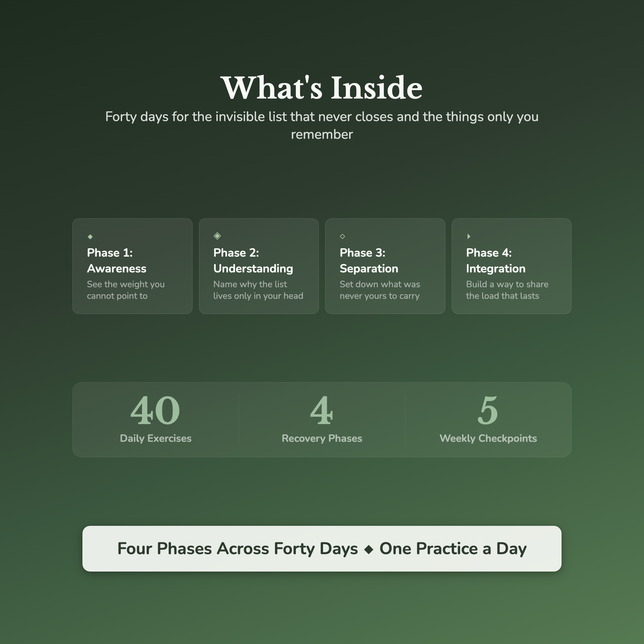Click the double diamond icon above Phase 2

coord(217,236)
